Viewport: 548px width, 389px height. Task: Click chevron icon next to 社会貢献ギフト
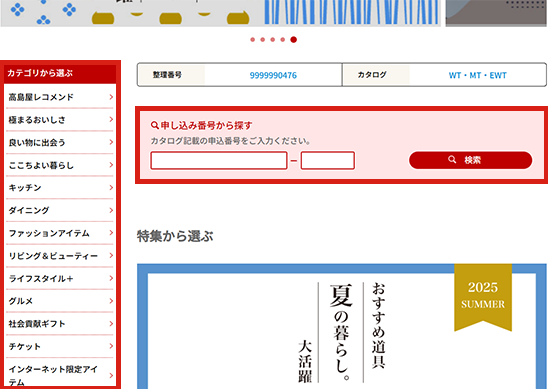111,323
